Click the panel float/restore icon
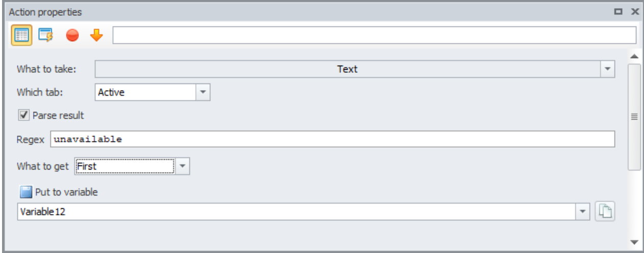The image size is (644, 253). pyautogui.click(x=619, y=12)
